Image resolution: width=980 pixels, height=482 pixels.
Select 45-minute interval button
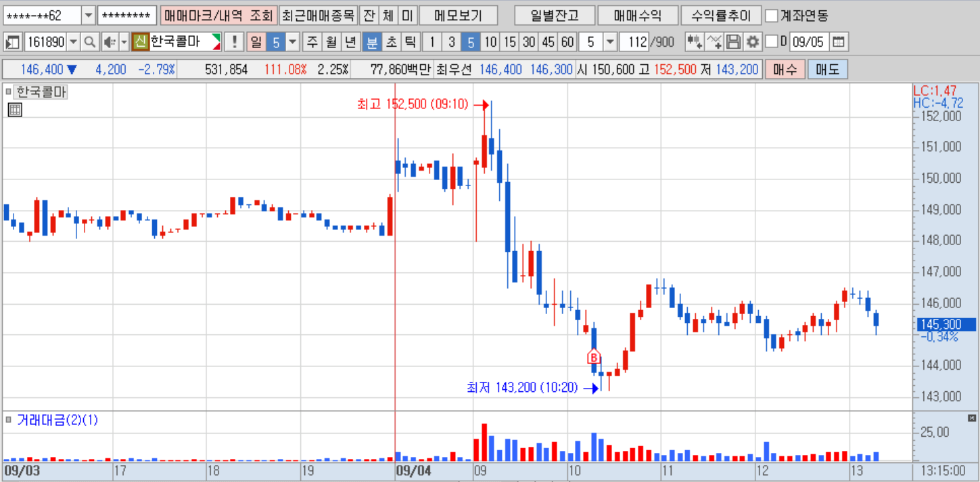point(549,42)
